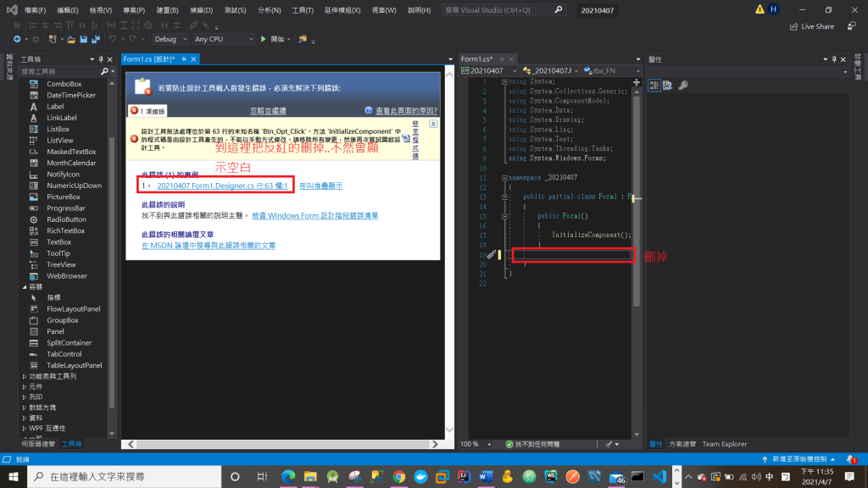Click the 搜尋工具箱 search field
This screenshot has height=488, width=868.
pyautogui.click(x=60, y=71)
